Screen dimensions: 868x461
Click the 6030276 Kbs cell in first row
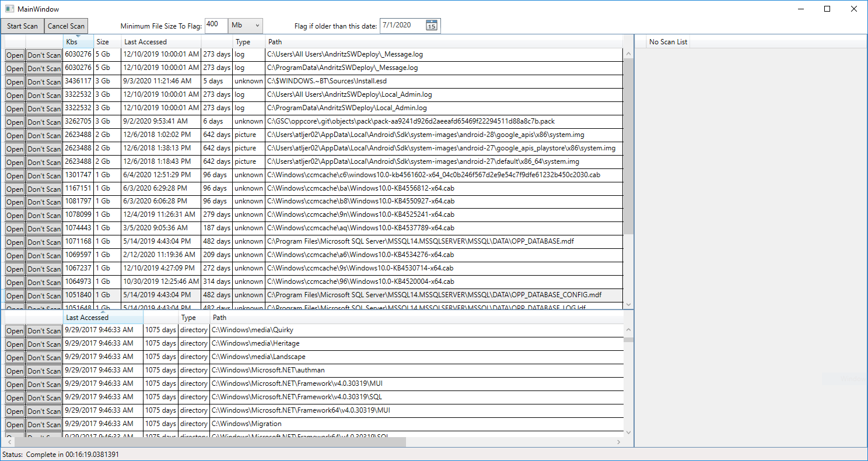(78, 54)
